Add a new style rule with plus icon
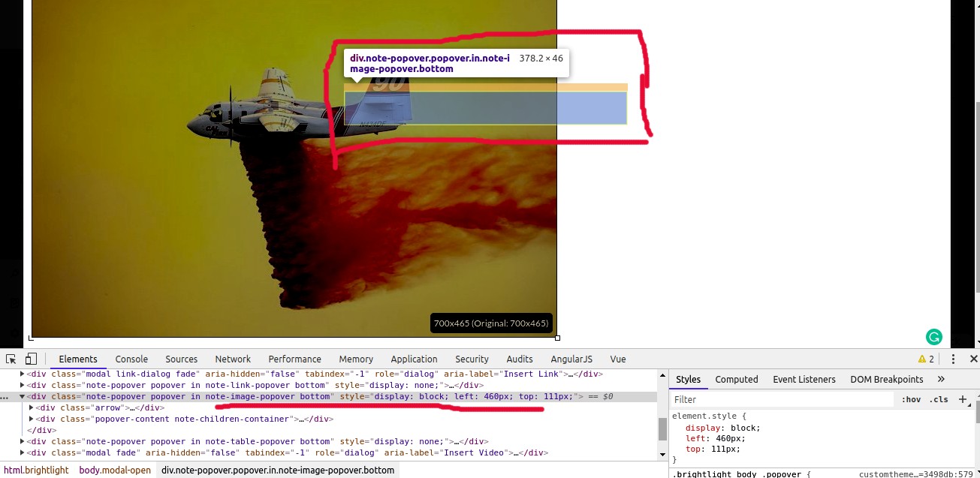The width and height of the screenshot is (980, 478). pyautogui.click(x=963, y=399)
